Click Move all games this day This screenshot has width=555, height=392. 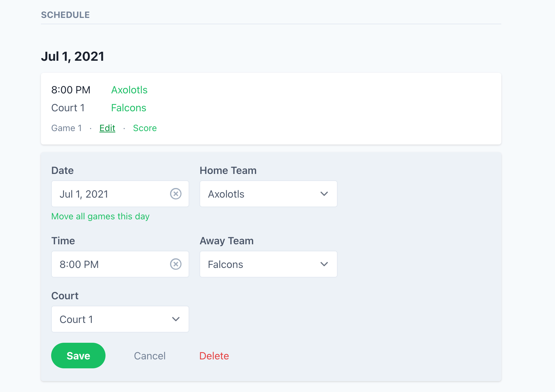tap(100, 216)
